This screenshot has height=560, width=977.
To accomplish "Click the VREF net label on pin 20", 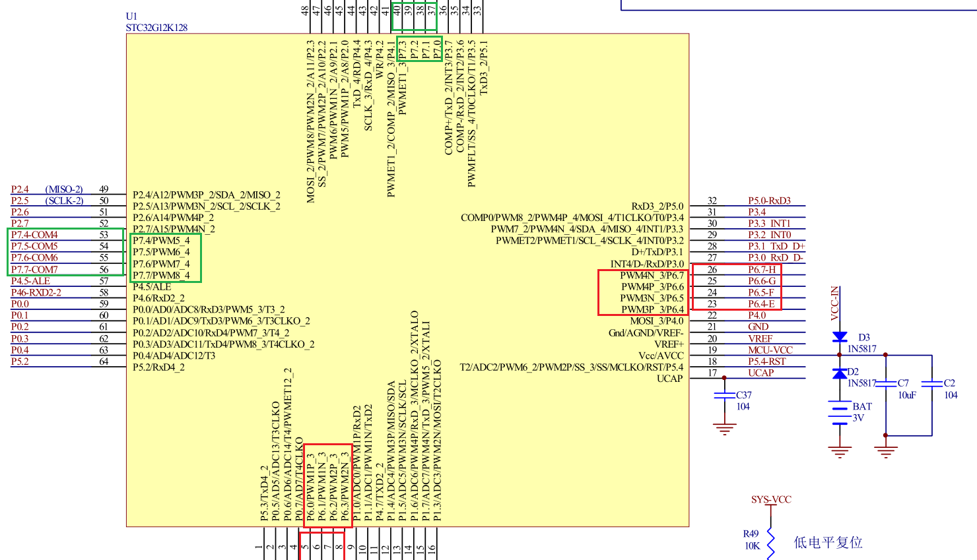I will (760, 338).
